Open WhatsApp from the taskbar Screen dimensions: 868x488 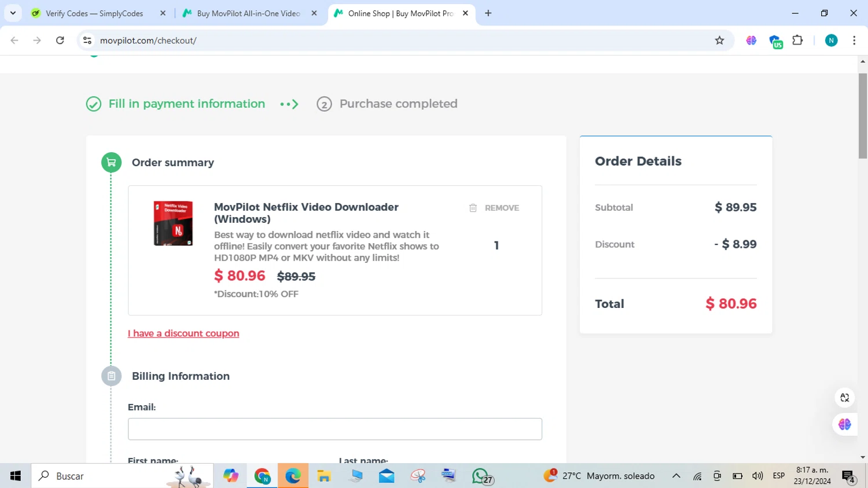coord(481,476)
